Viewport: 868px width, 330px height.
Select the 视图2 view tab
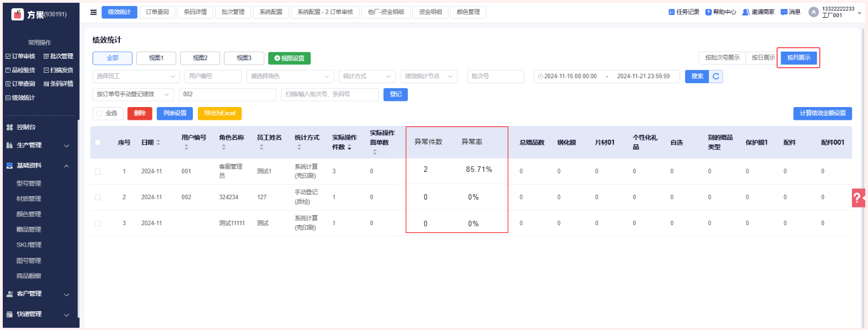200,58
